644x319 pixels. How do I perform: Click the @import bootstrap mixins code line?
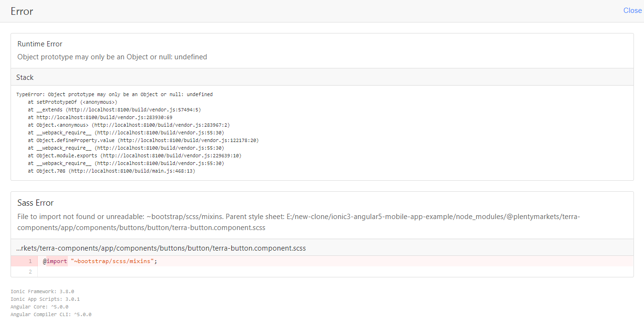tap(100, 261)
